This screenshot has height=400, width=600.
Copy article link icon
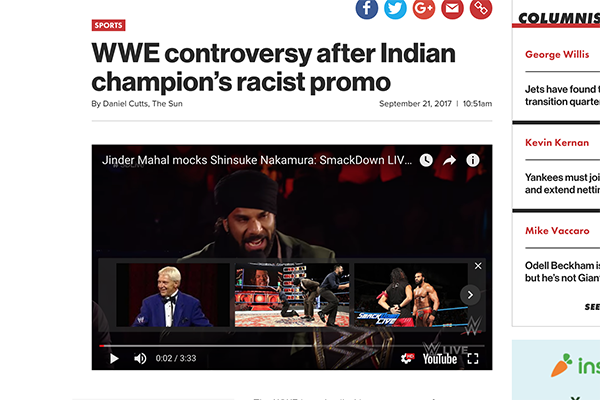481,8
